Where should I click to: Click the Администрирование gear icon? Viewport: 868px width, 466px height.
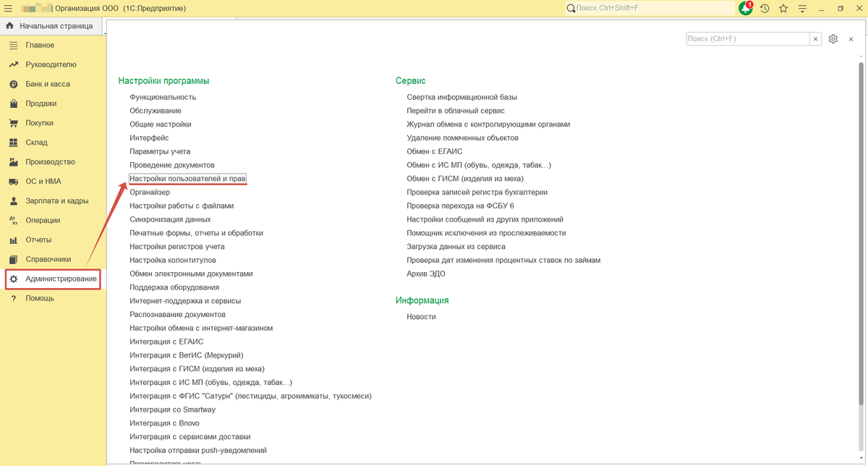tap(13, 279)
